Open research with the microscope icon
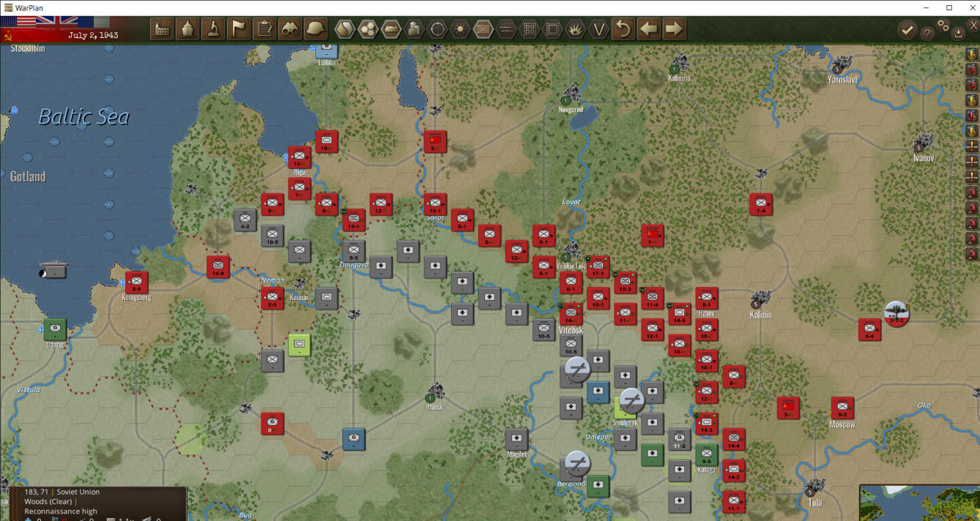Viewport: 980px width, 521px height. 213,29
